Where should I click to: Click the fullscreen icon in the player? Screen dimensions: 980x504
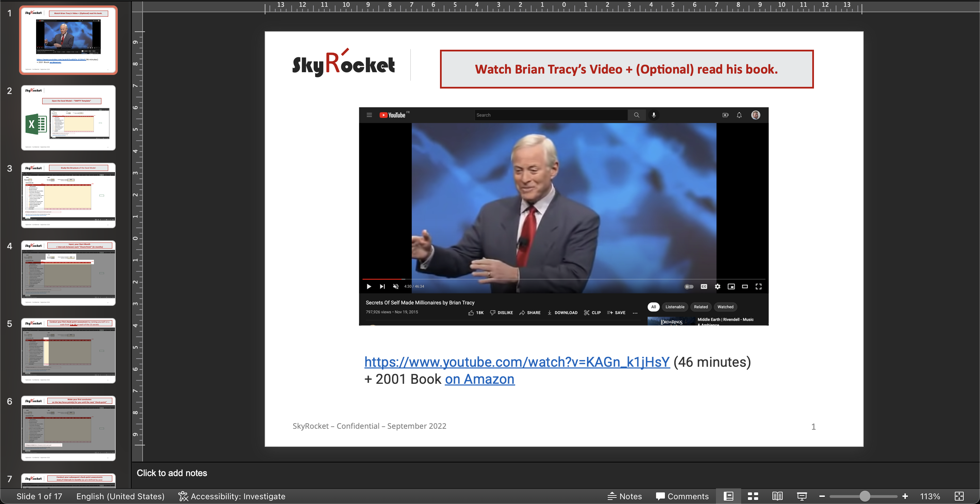coord(758,286)
